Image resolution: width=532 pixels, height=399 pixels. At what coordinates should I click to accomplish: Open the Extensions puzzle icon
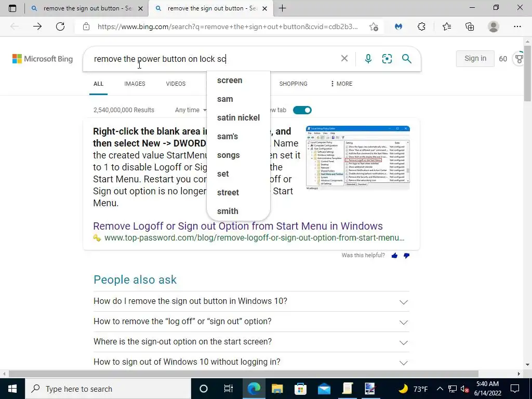click(421, 26)
